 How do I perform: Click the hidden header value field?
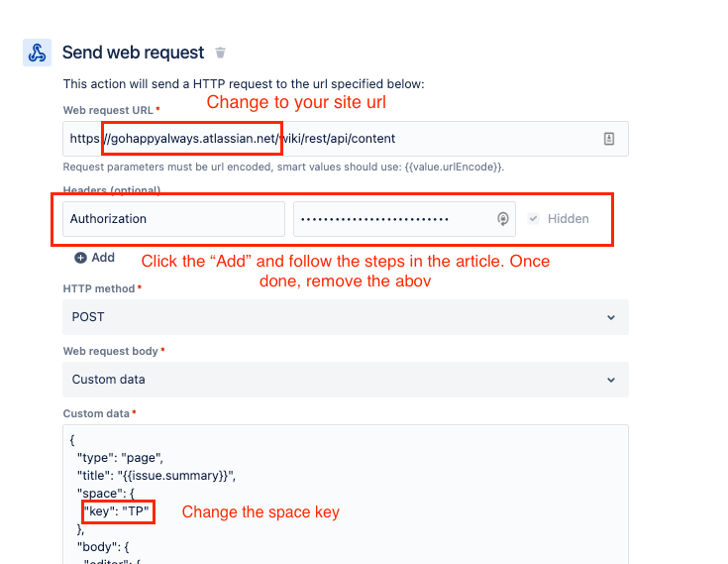[x=404, y=219]
